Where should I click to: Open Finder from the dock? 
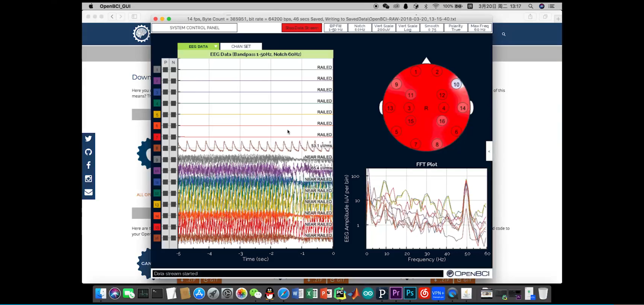click(101, 294)
